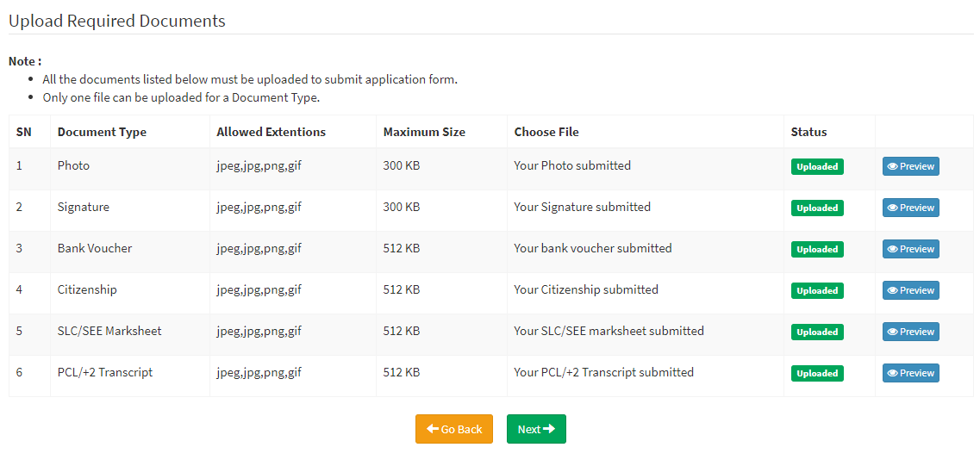Preview the SLC/SEE Marksheet upload
This screenshot has height=466, width=980.
point(911,332)
